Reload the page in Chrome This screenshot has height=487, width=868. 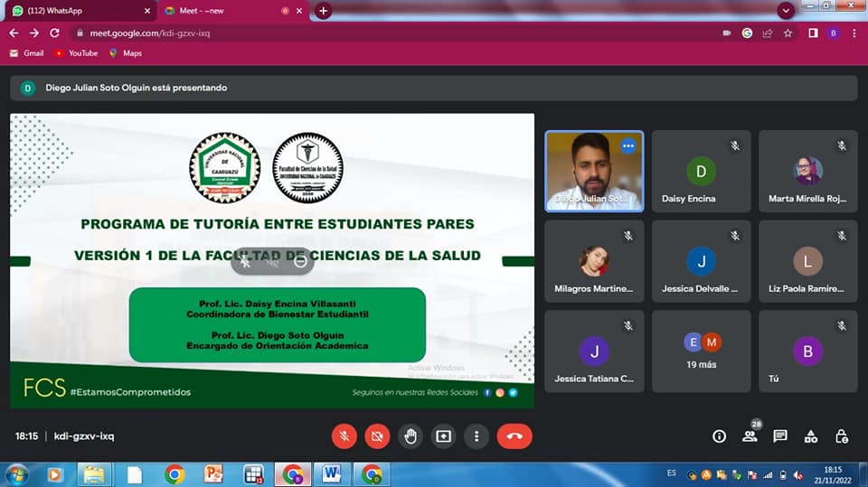54,33
